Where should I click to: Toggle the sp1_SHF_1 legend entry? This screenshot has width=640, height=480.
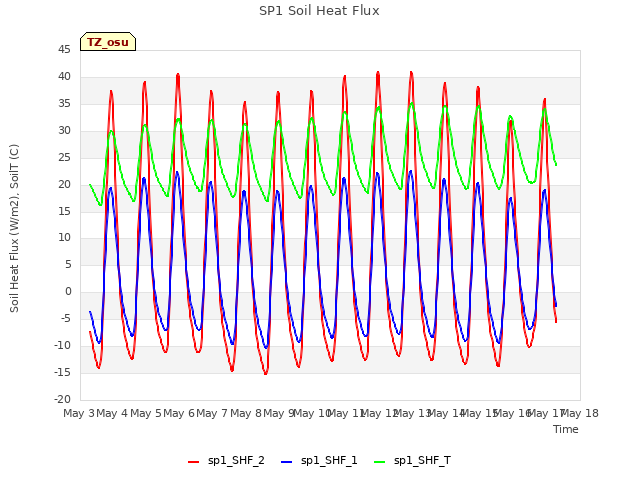[319, 460]
